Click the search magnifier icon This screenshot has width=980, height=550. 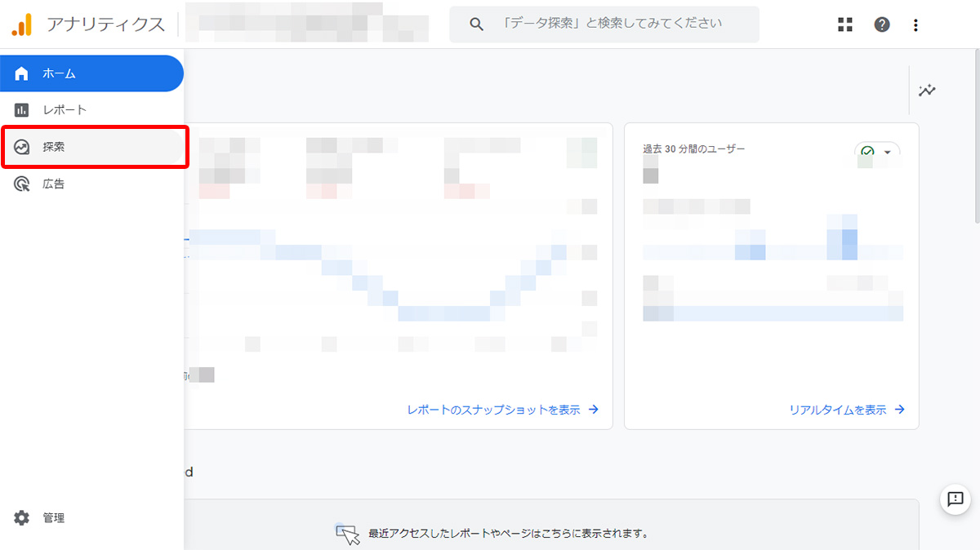pos(477,24)
